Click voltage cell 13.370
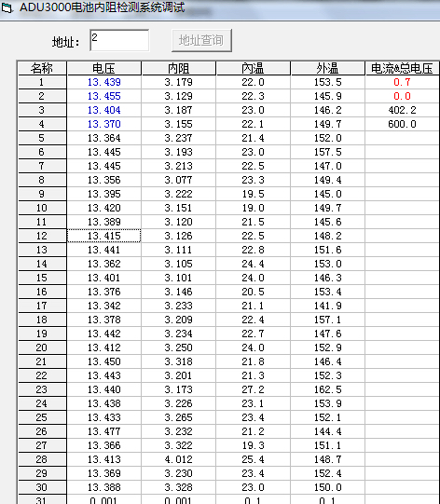The height and width of the screenshot is (504, 440). click(x=103, y=124)
